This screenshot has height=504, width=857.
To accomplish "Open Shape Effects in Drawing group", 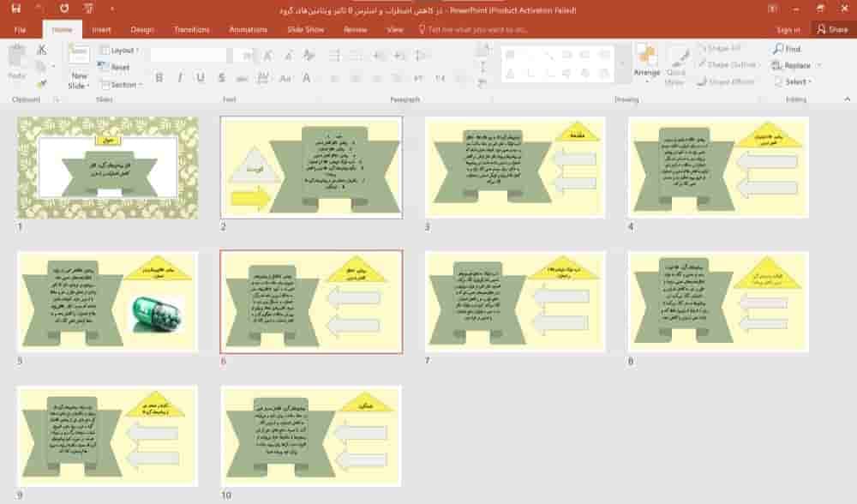I will 726,81.
